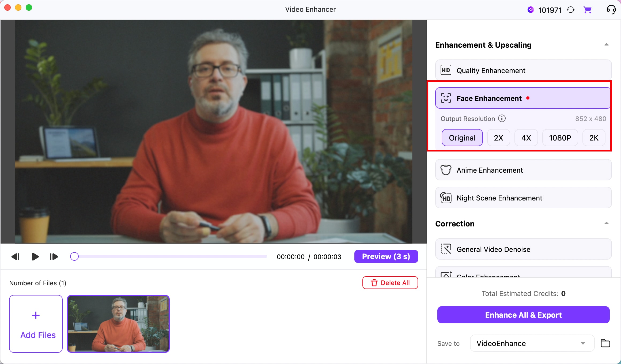621x364 pixels.
Task: Click the 101971 credits count
Action: 550,10
